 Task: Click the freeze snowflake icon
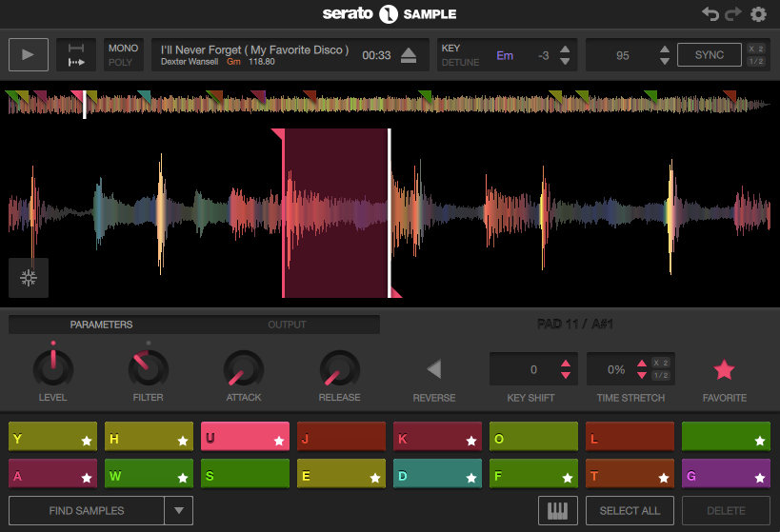coord(29,278)
